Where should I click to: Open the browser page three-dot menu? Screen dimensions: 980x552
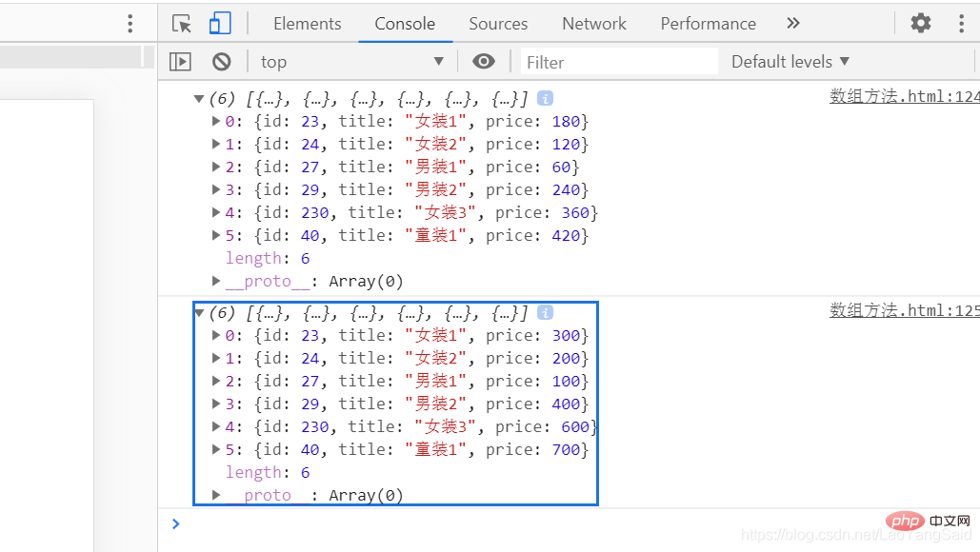[x=130, y=23]
